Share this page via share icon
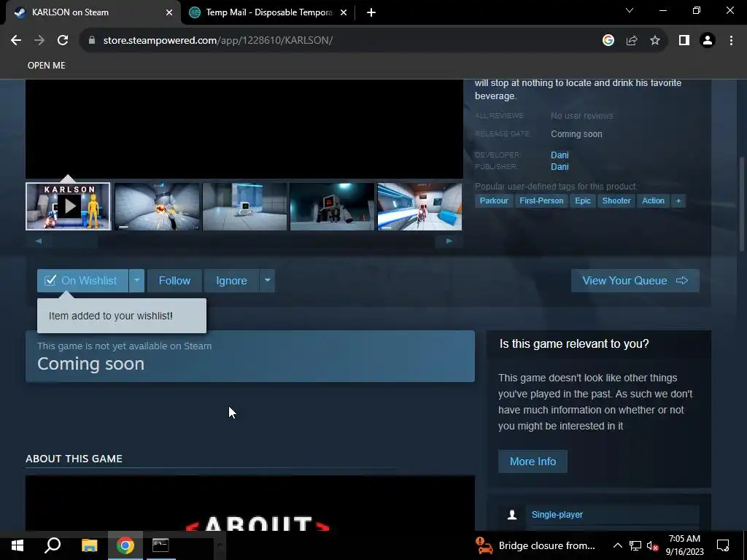 pyautogui.click(x=632, y=40)
